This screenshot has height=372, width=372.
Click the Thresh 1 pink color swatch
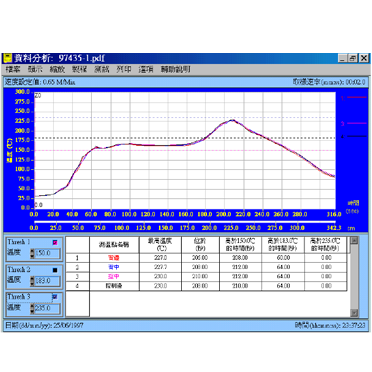click(55, 242)
